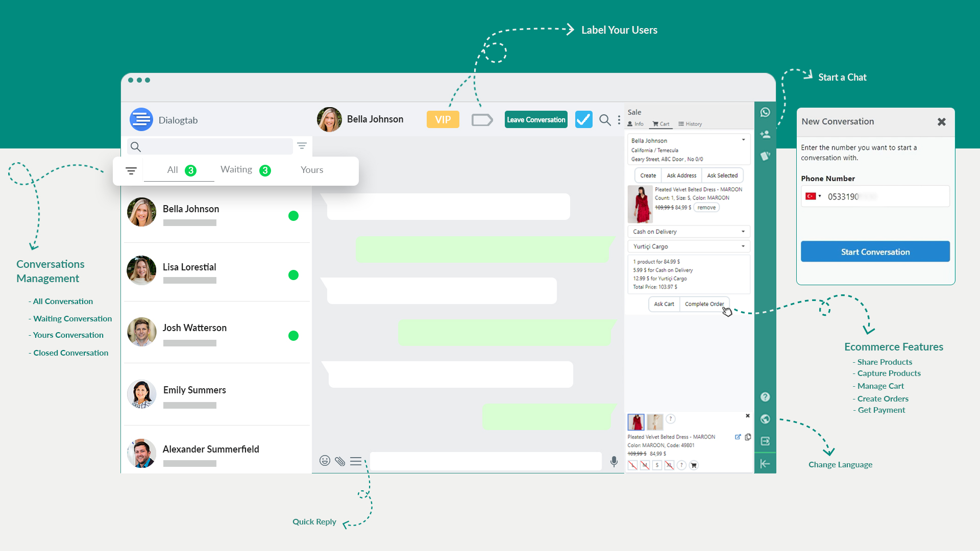This screenshot has width=980, height=551.
Task: Open the change language globe icon
Action: coord(765,419)
